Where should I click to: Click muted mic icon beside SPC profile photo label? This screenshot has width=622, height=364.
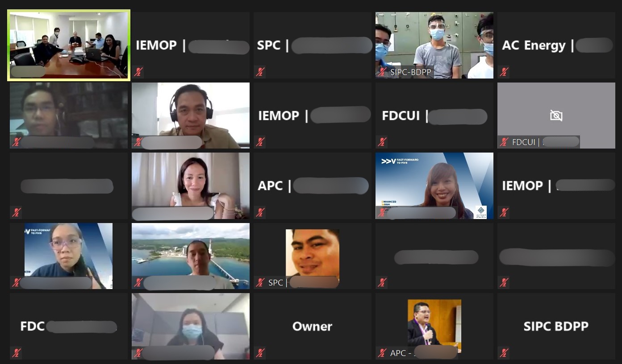coord(260,282)
